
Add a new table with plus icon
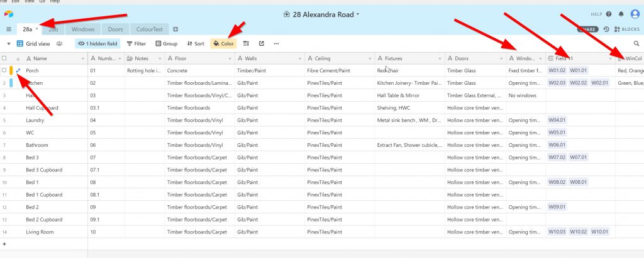click(175, 30)
